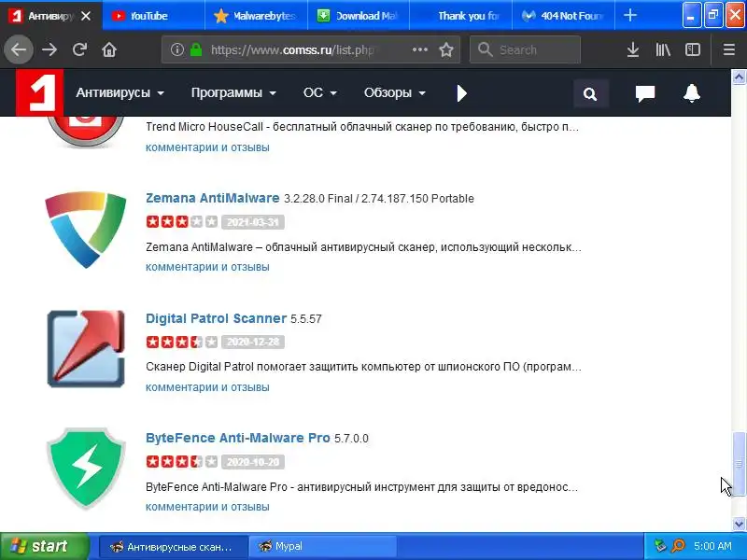This screenshot has height=560, width=747.
Task: Open site search magnifier icon
Action: click(591, 94)
